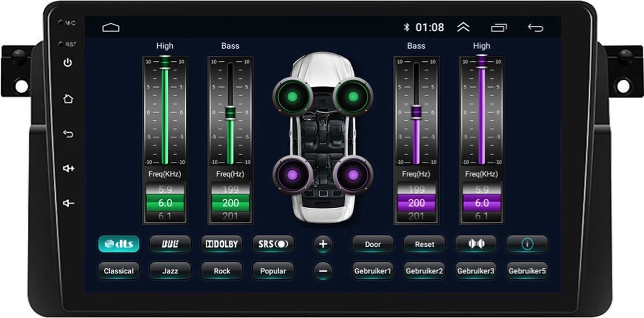Choose the Gebruiker2 user preset
This screenshot has height=318, width=644.
424,271
